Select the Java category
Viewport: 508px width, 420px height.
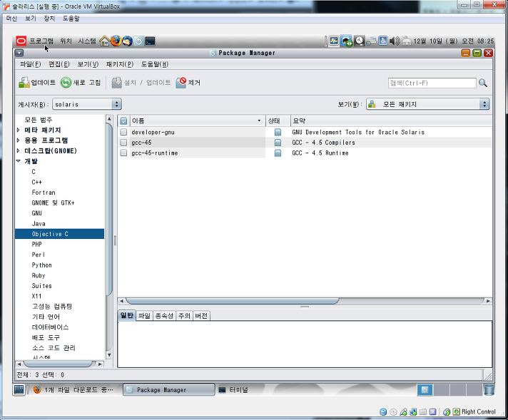pyautogui.click(x=39, y=223)
